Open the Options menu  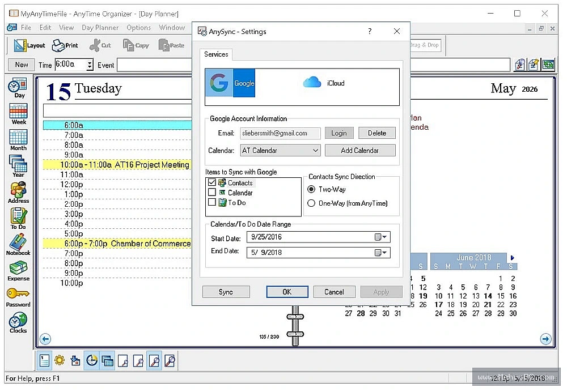[x=138, y=27]
